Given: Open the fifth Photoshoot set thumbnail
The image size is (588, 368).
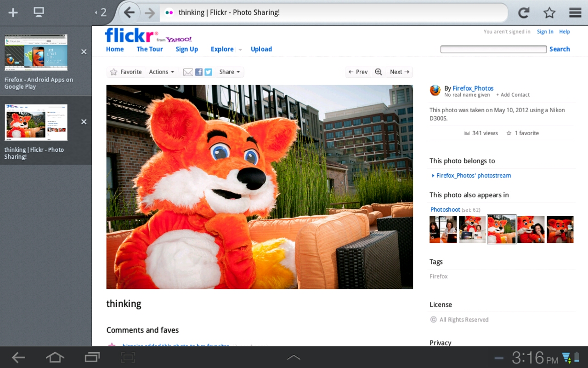Looking at the screenshot, I should click(x=560, y=229).
